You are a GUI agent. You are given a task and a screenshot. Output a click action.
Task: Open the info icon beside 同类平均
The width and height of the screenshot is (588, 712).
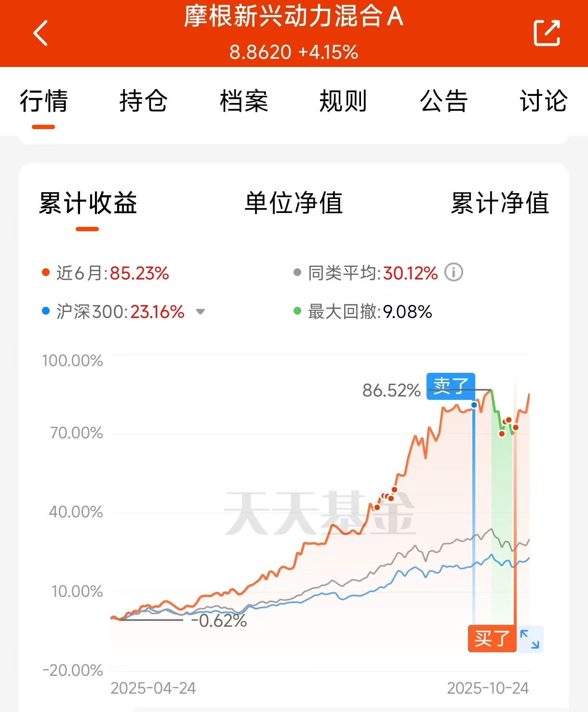[x=454, y=272]
